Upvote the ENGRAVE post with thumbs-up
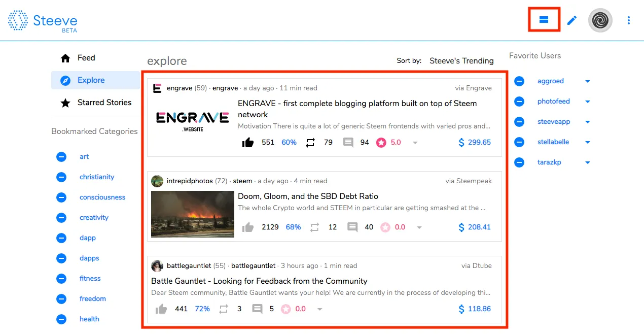Screen dimensions: 644x334 (248, 143)
